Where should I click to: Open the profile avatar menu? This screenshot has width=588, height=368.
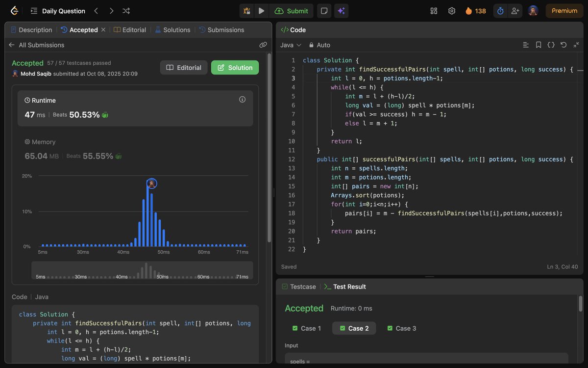(x=533, y=11)
